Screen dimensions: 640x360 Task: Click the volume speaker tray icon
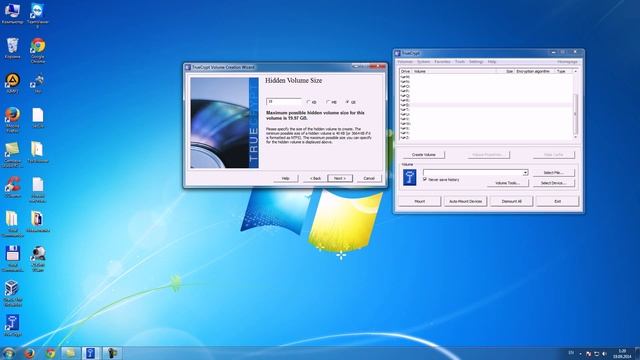click(x=604, y=353)
